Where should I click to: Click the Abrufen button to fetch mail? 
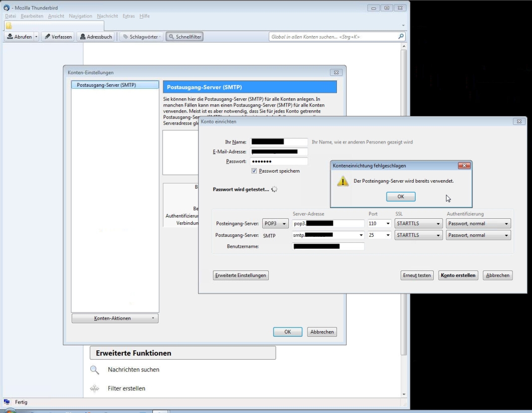tap(20, 37)
